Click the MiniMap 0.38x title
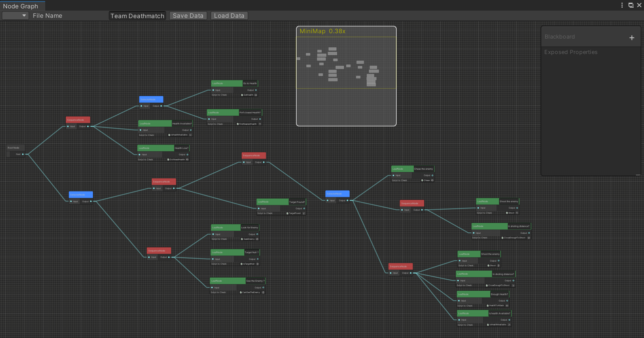The image size is (644, 338). pos(323,31)
